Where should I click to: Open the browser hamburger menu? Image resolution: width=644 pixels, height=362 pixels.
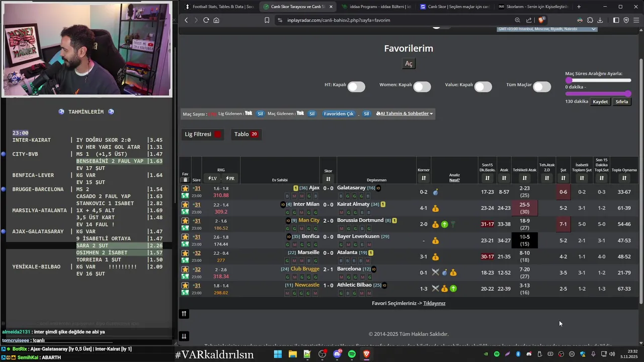(636, 20)
